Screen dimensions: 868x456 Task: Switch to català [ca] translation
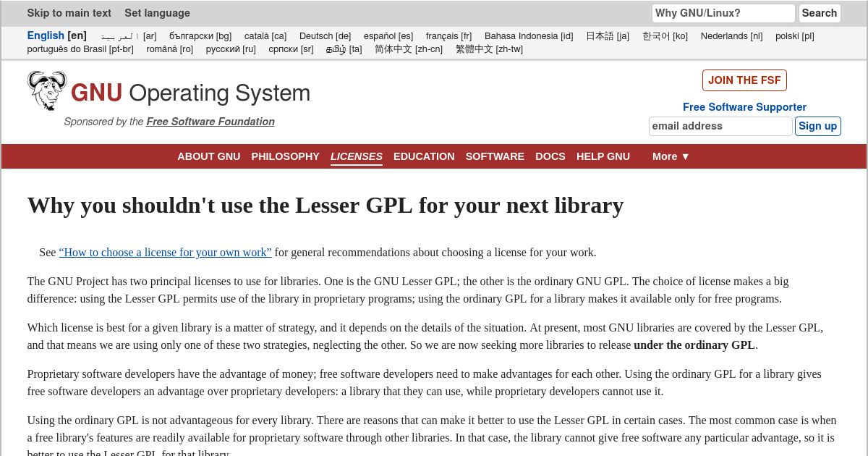(x=265, y=36)
